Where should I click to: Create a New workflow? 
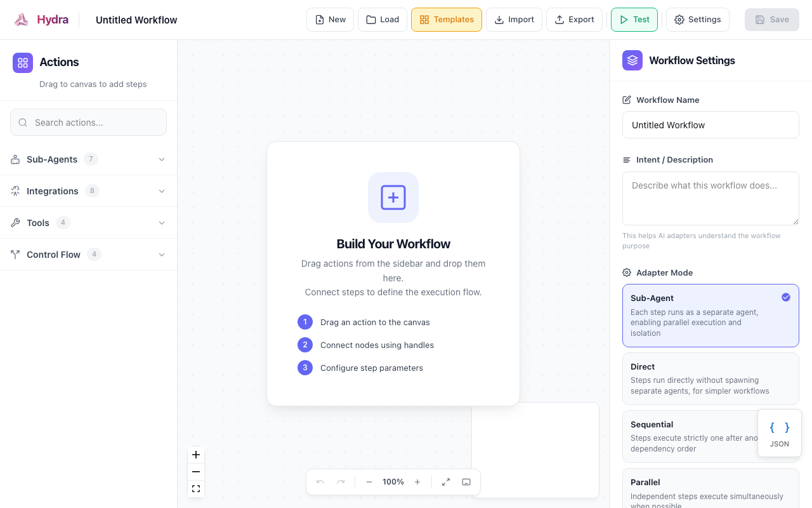pos(330,20)
